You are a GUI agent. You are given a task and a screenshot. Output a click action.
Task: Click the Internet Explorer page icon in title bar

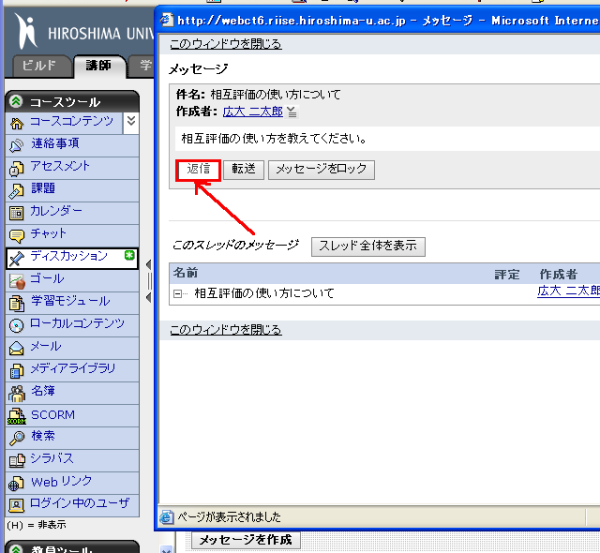click(166, 20)
